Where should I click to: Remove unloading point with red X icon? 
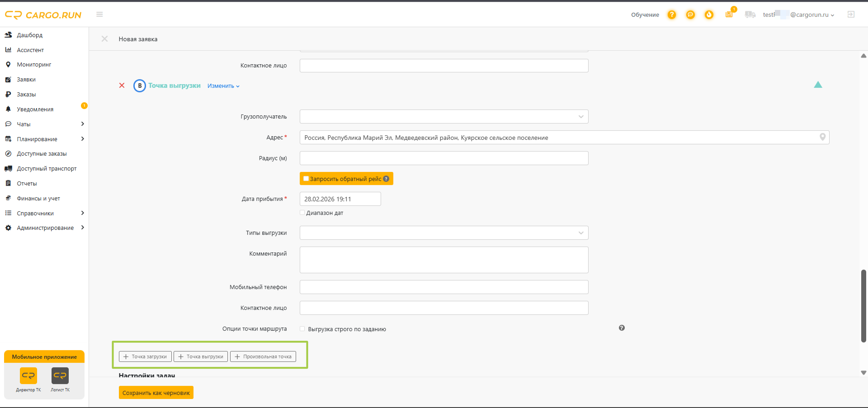[122, 85]
